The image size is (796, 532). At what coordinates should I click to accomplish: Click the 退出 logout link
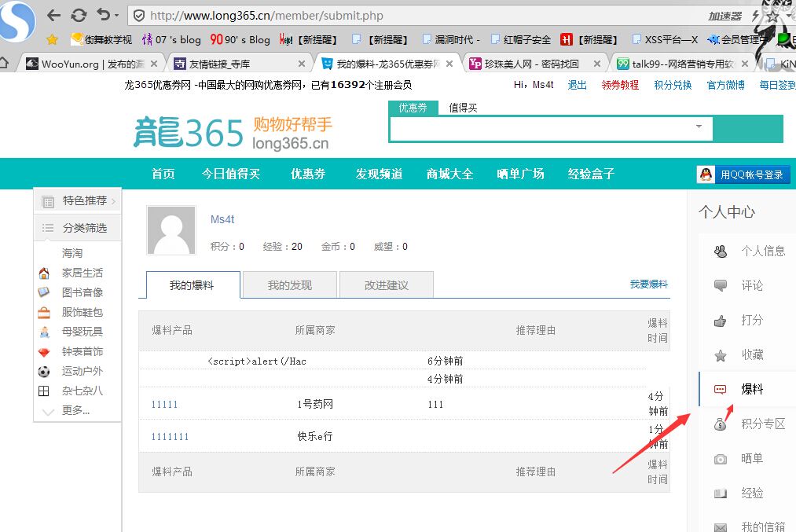(x=578, y=85)
